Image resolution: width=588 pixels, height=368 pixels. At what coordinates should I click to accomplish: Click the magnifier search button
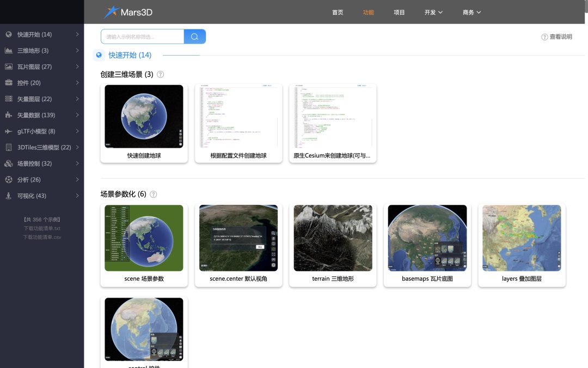(195, 37)
